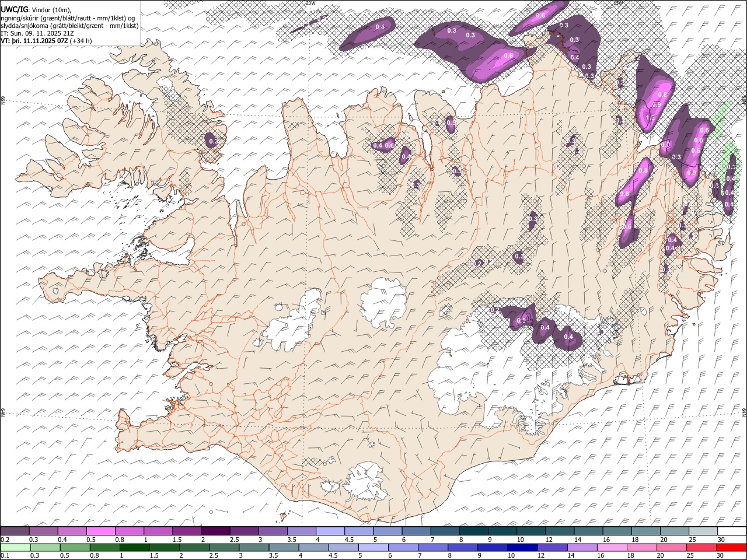Viewport: 747px width, 560px height.
Task: Select the bright pink 0.5 swatch in top legend
Action: 100,531
